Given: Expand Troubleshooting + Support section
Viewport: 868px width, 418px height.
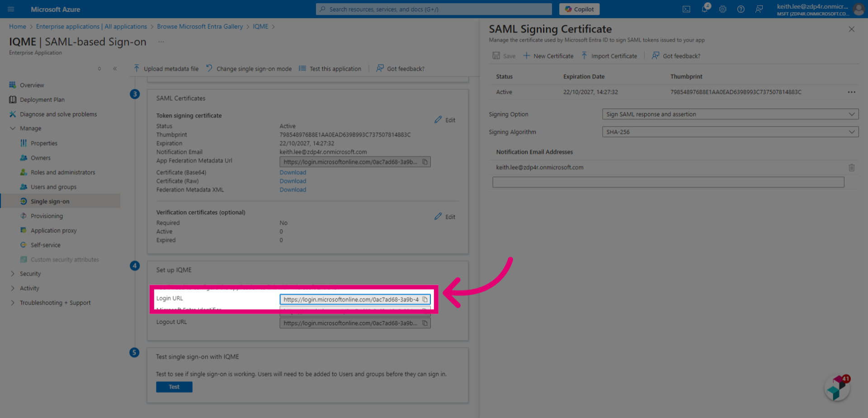Looking at the screenshot, I should click(13, 302).
